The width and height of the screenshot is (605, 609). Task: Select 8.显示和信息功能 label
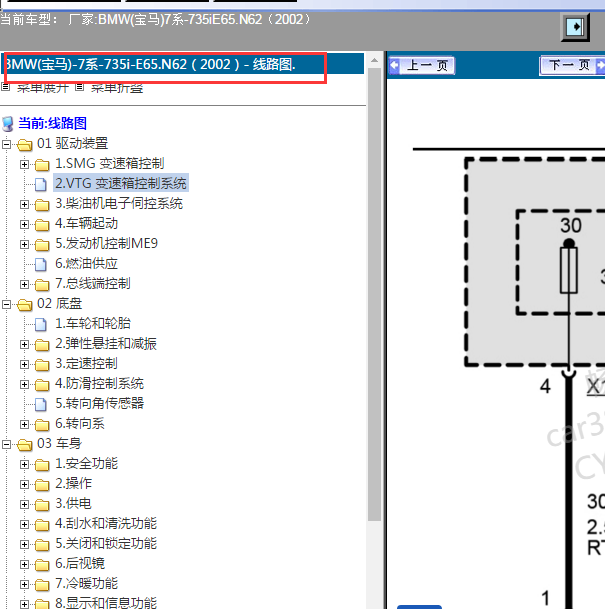click(106, 602)
